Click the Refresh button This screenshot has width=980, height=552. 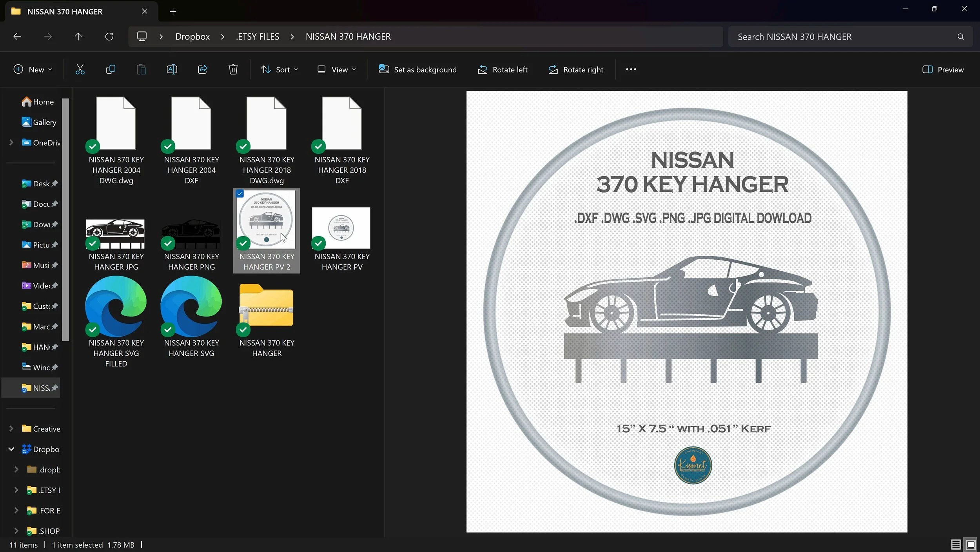(109, 36)
